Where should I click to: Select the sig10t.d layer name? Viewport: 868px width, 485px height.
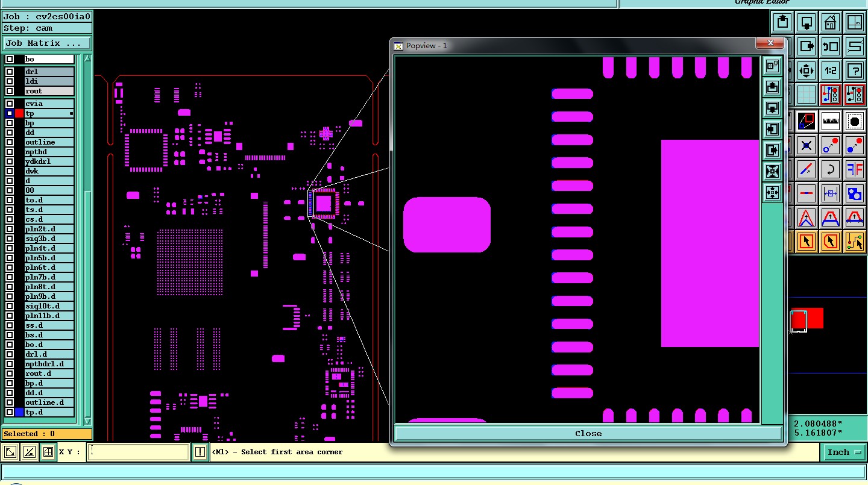(49, 306)
